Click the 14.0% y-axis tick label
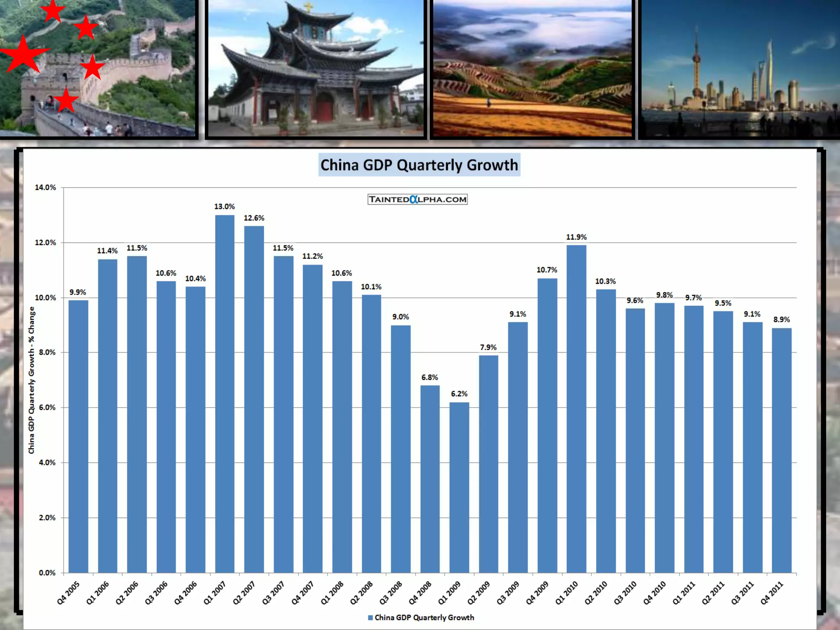 [45, 187]
